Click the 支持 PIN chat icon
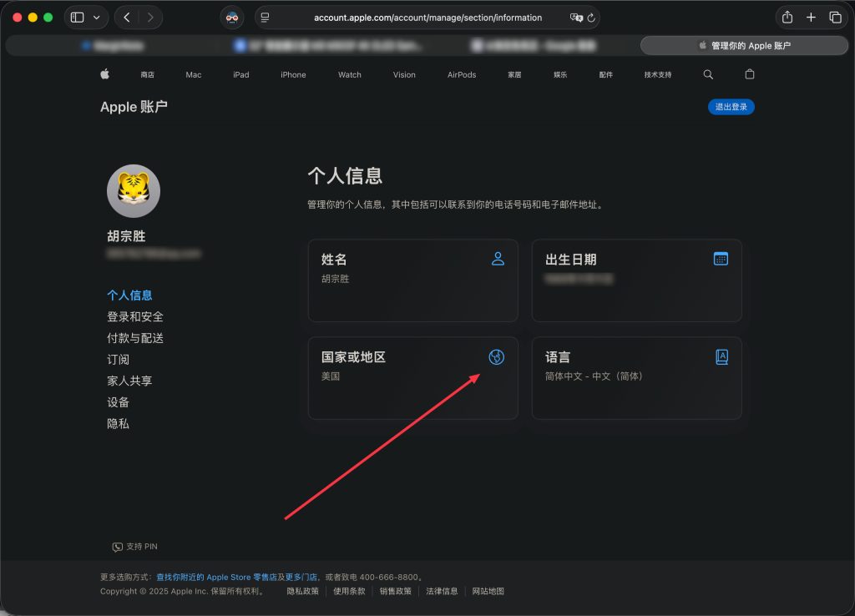Image resolution: width=855 pixels, height=616 pixels. click(117, 547)
